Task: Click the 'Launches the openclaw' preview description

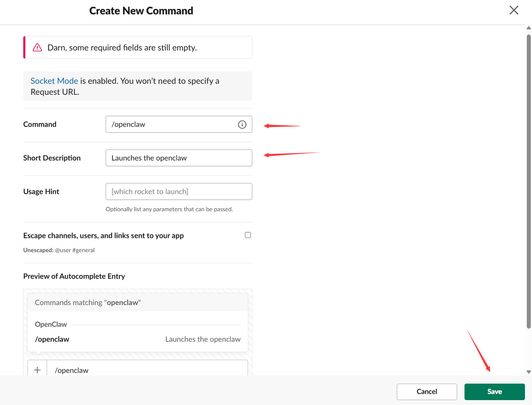Action: tap(203, 339)
